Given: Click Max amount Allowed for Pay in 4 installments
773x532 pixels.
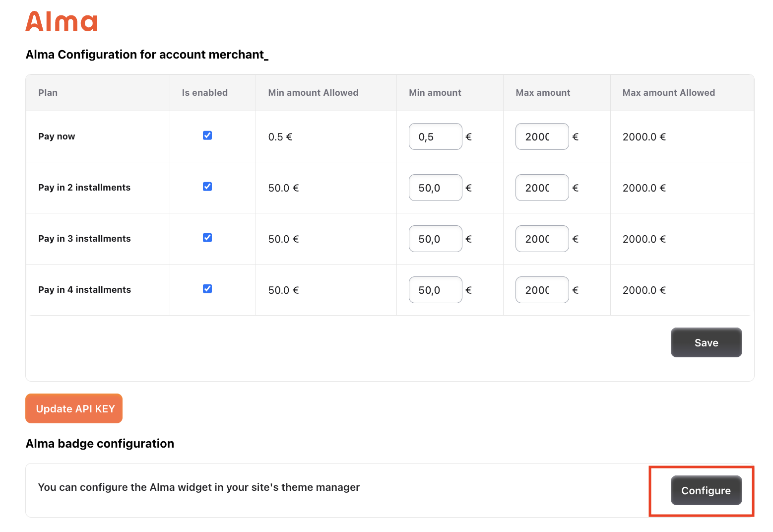Looking at the screenshot, I should click(644, 290).
